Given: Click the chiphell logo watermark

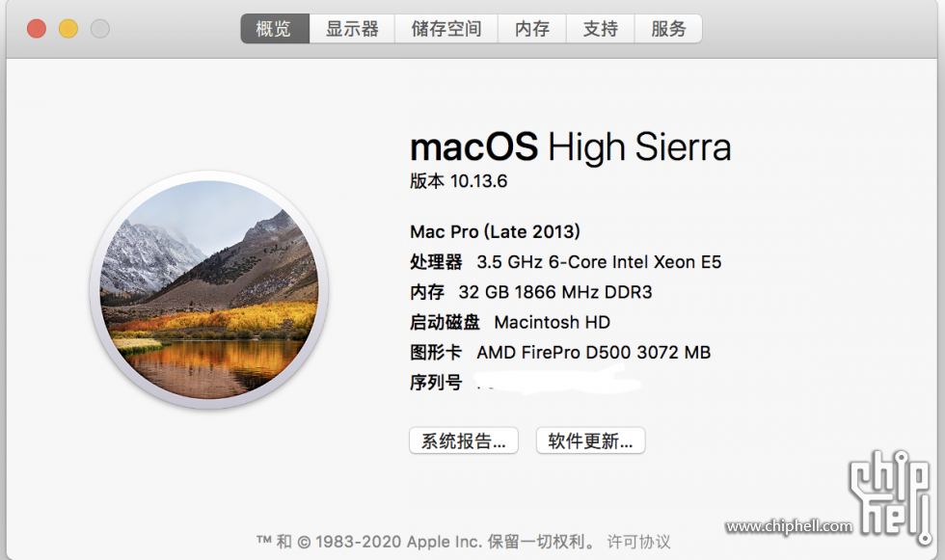Looking at the screenshot, I should (890, 496).
